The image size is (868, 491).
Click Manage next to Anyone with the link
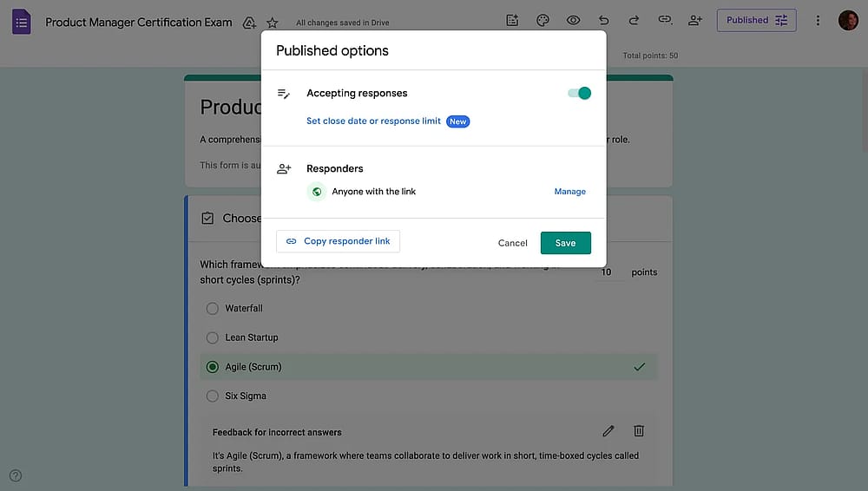click(569, 192)
